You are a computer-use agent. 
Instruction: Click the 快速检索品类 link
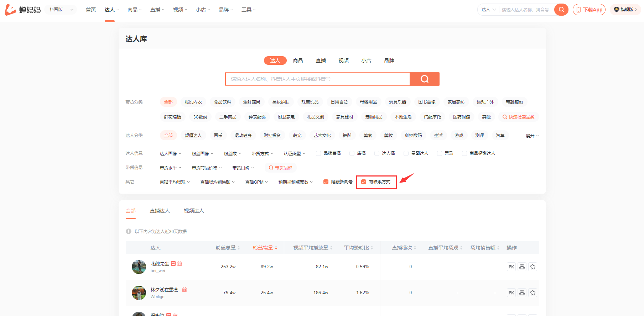(519, 117)
